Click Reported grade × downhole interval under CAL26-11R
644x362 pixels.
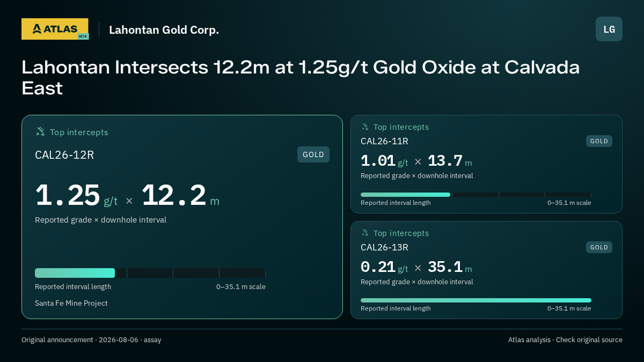[x=417, y=175]
